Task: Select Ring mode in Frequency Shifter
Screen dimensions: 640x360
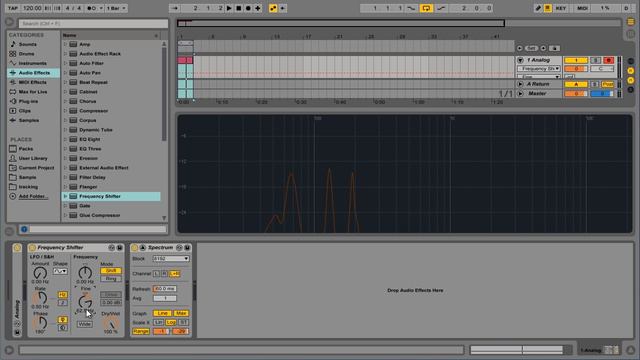Action: pyautogui.click(x=111, y=279)
